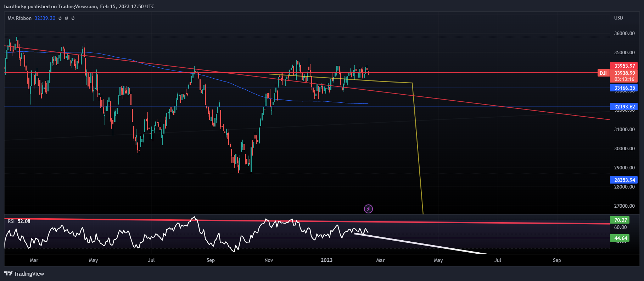This screenshot has width=644, height=281.
Task: Select the blue 32193.62 price tag
Action: click(624, 107)
